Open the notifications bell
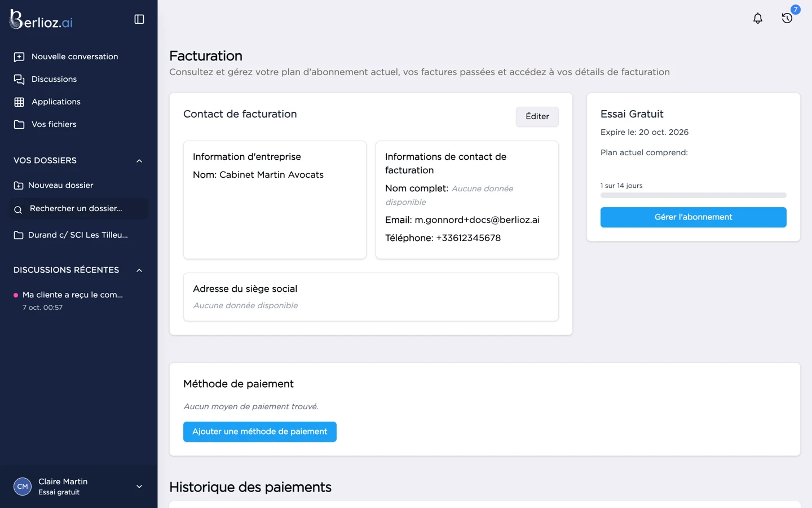812x508 pixels. tap(758, 18)
